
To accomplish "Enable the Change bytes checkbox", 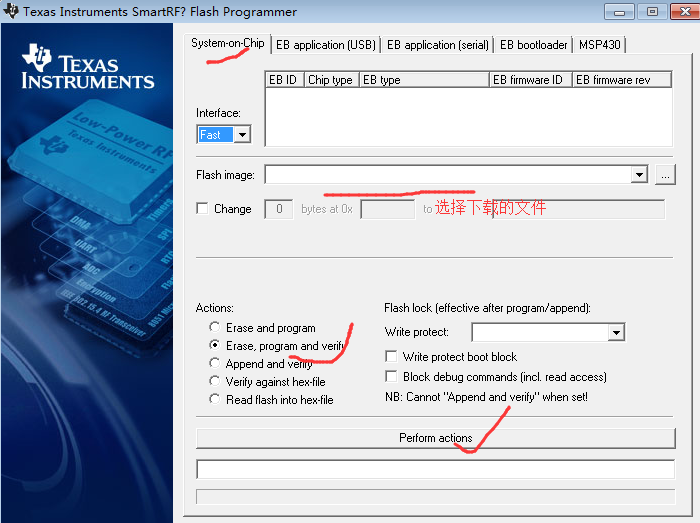I will tap(202, 208).
